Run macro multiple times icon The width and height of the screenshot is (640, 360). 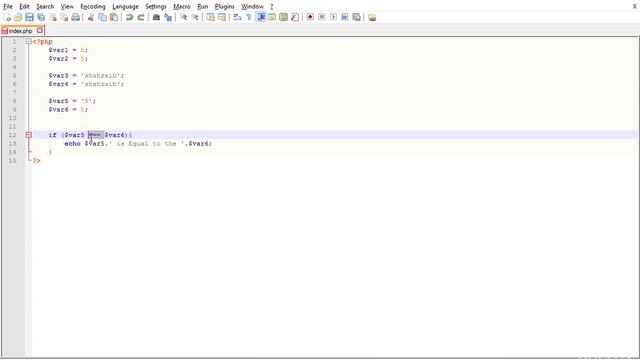coord(344,17)
